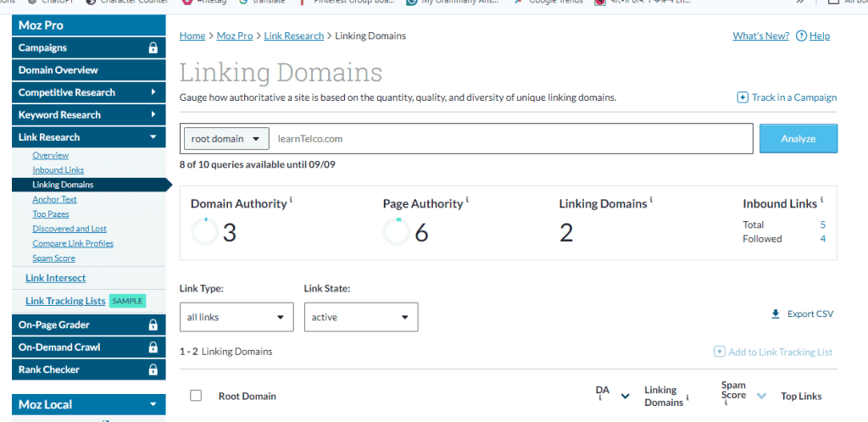The height and width of the screenshot is (422, 868).
Task: Open the Anchor Text sidebar link
Action: coord(54,200)
